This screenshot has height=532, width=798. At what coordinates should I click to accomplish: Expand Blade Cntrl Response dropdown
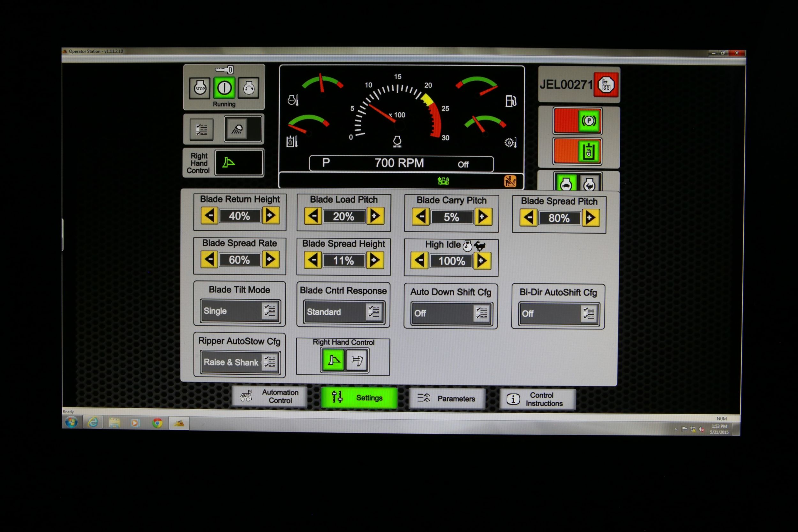tap(374, 312)
